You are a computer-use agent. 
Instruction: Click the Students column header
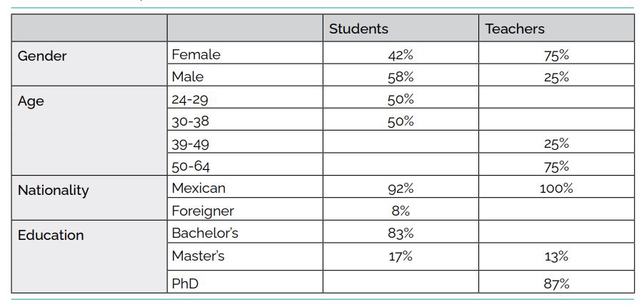pos(358,29)
